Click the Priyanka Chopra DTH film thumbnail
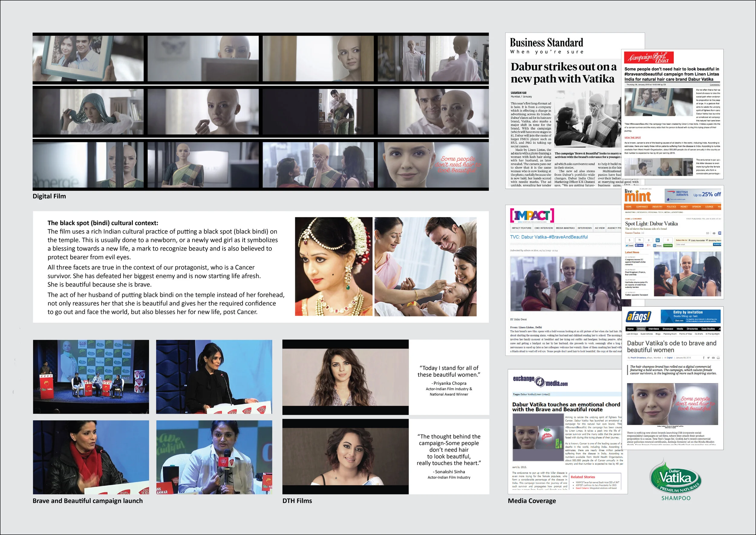This screenshot has width=756, height=535. click(x=345, y=377)
